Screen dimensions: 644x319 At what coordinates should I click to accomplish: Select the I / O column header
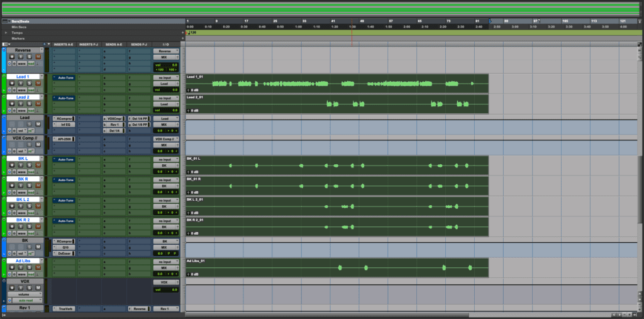pyautogui.click(x=166, y=44)
